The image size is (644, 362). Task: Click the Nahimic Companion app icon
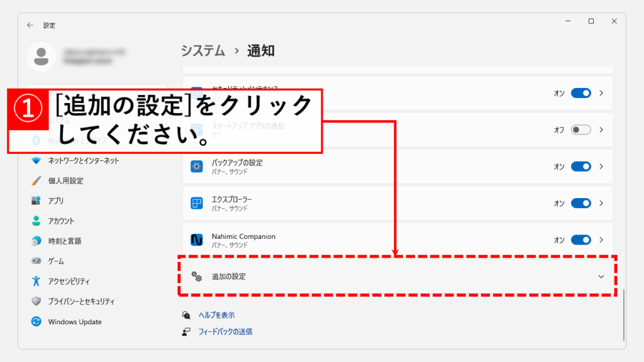[x=197, y=240]
